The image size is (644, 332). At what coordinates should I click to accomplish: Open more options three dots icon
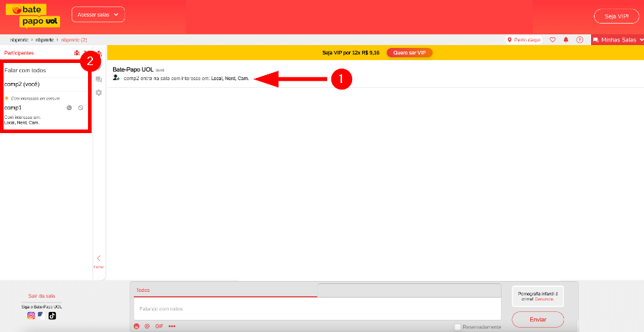click(172, 326)
